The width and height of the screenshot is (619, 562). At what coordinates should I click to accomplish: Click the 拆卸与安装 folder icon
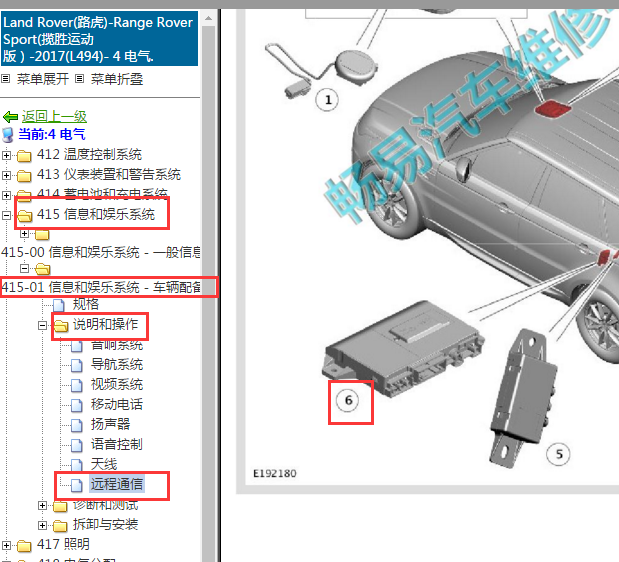60,525
